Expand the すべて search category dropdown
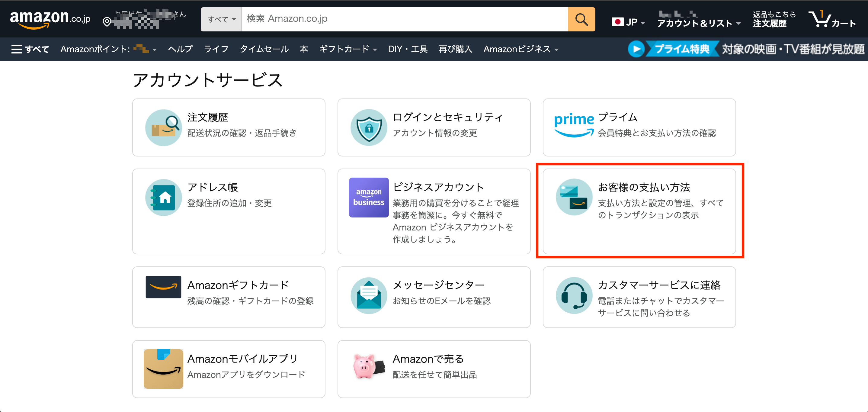 point(221,19)
